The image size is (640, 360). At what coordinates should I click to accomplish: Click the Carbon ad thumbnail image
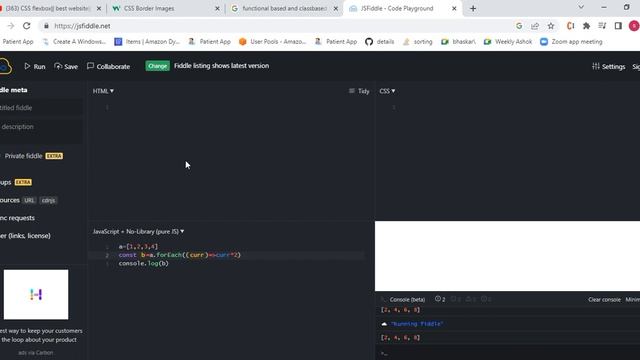point(36,294)
